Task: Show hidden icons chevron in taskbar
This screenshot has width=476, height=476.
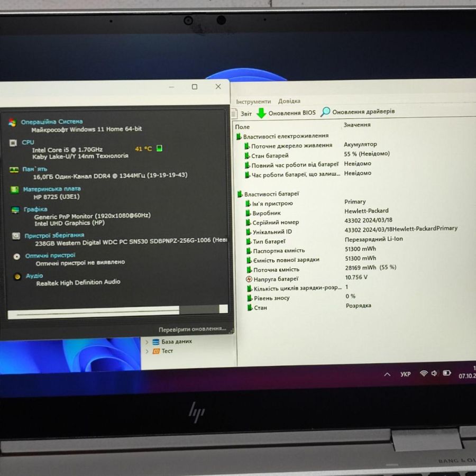Action: tap(387, 374)
